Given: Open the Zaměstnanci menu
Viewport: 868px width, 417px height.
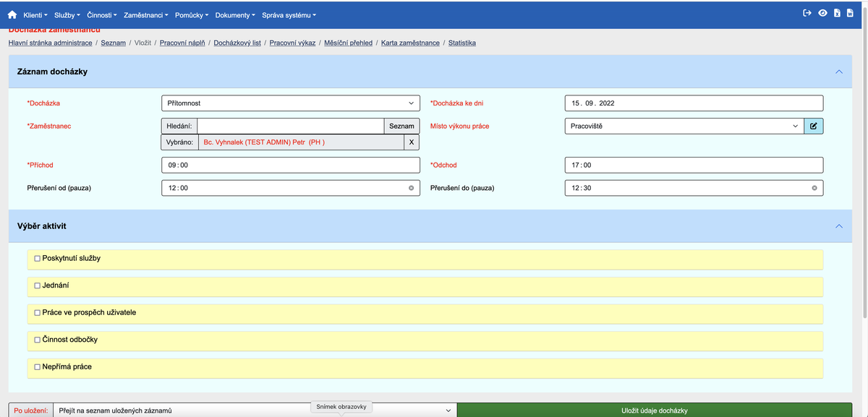Looking at the screenshot, I should [145, 14].
